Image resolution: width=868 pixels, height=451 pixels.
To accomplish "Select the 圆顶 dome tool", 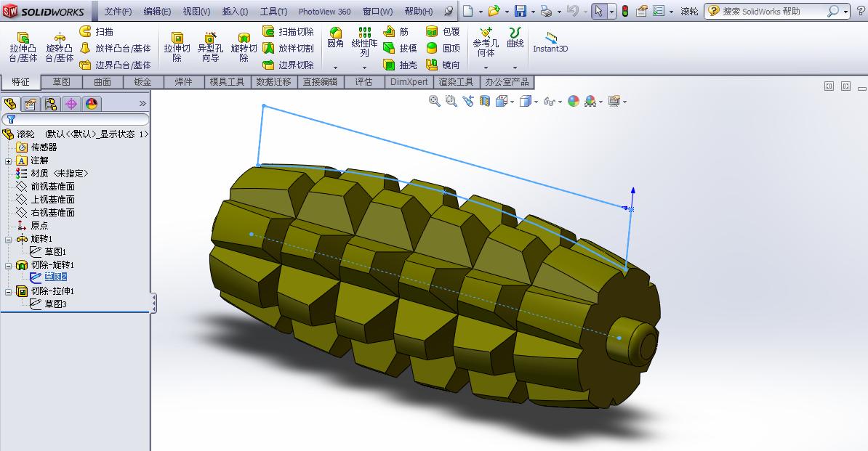I will click(443, 48).
